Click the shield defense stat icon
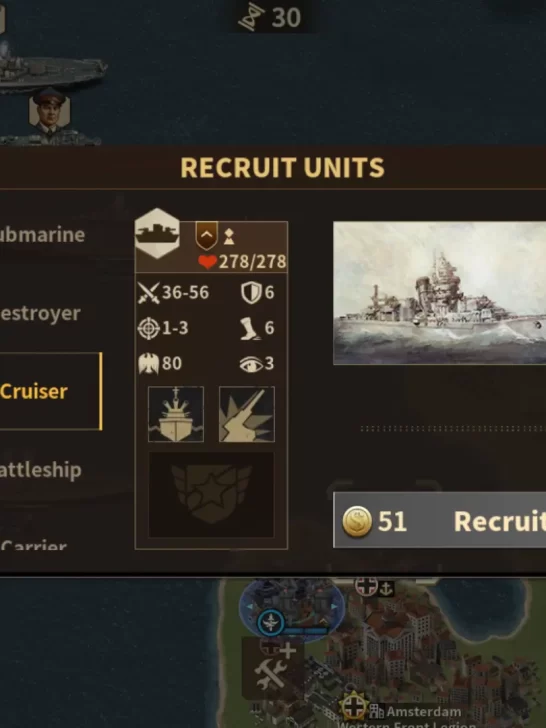Viewport: 546px width, 728px height. click(251, 293)
